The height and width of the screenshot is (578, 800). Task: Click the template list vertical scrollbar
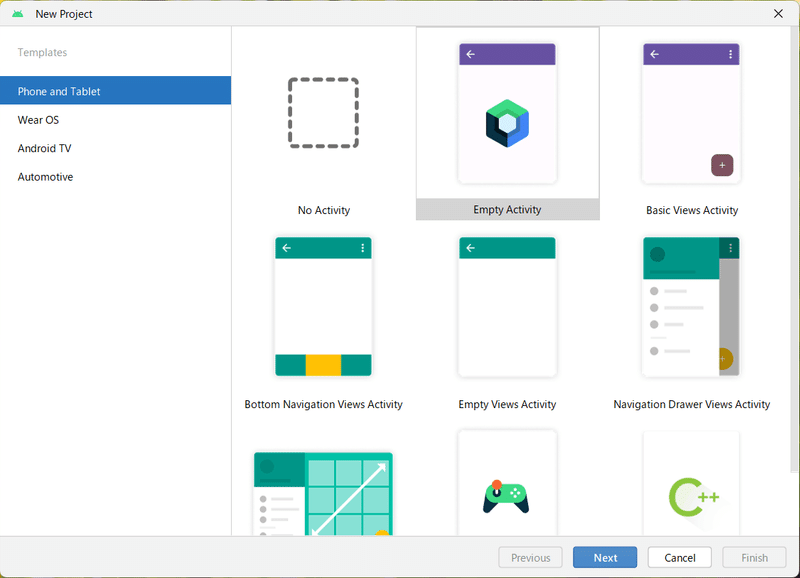tap(794, 250)
